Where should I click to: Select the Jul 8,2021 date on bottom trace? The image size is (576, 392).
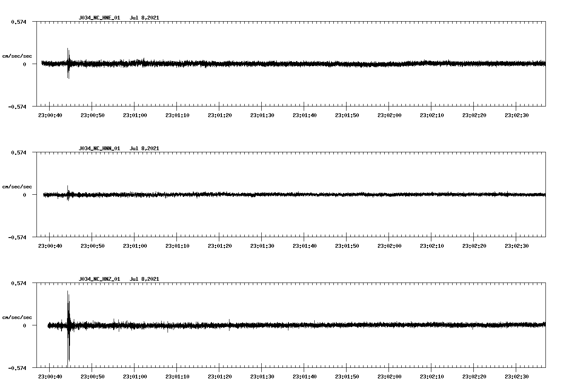(145, 279)
